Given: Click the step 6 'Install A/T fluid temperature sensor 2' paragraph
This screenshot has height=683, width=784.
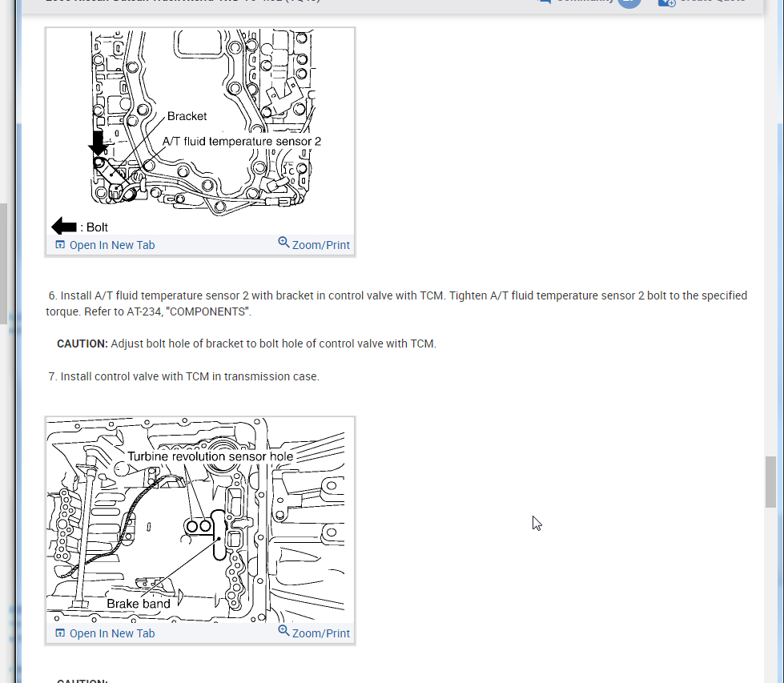Looking at the screenshot, I should [x=396, y=303].
